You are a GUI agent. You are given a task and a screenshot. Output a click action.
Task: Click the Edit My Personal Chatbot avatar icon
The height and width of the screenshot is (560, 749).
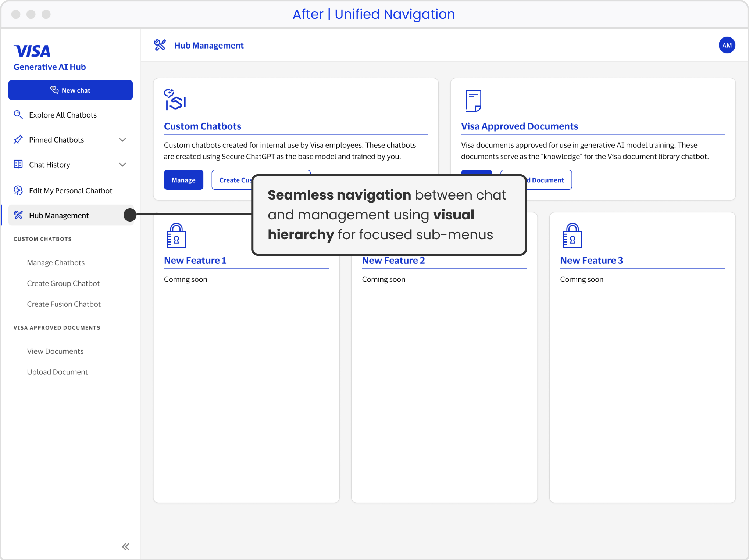click(18, 190)
